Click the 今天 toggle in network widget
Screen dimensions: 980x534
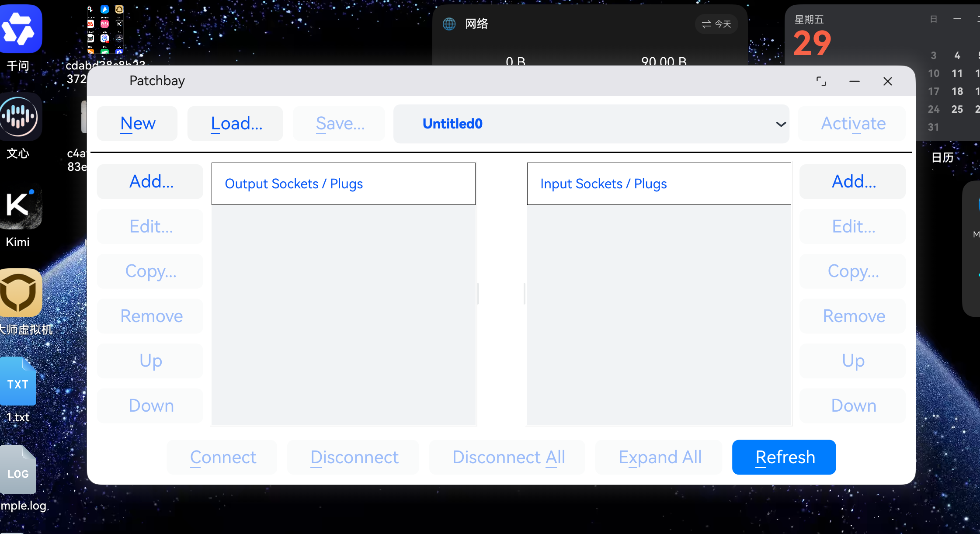point(716,24)
